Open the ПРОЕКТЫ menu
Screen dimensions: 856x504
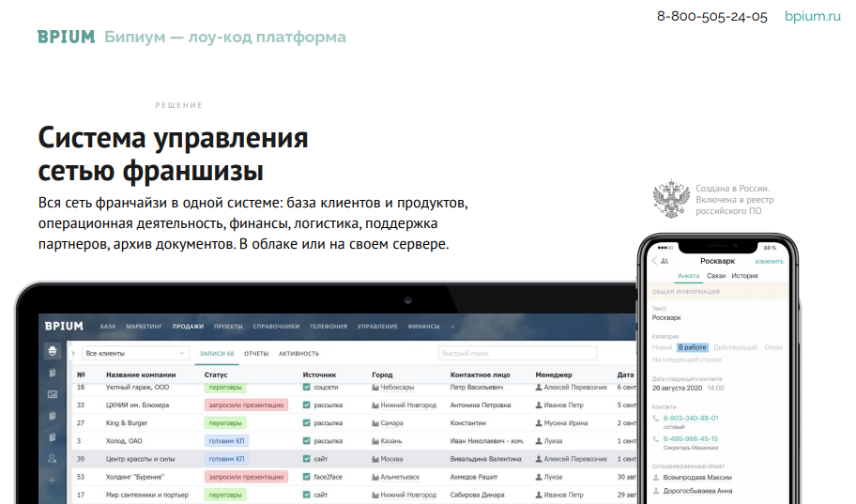tap(228, 327)
